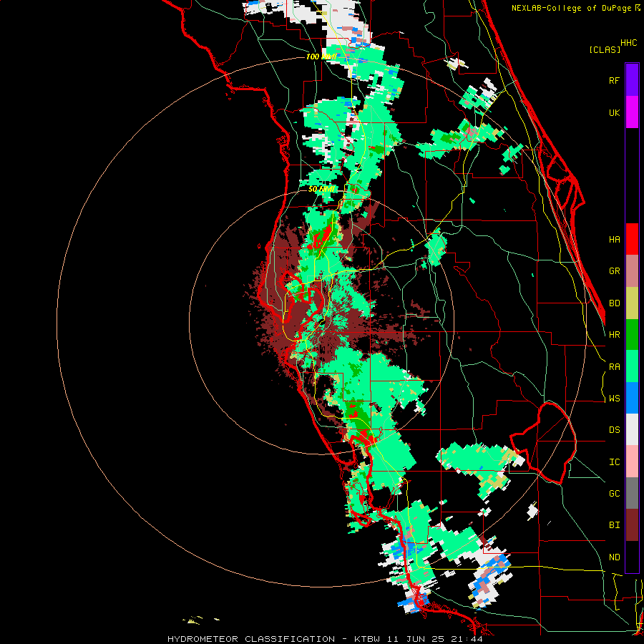Click the UK magenta legend swatch
This screenshot has height=644, width=644.
tap(632, 112)
